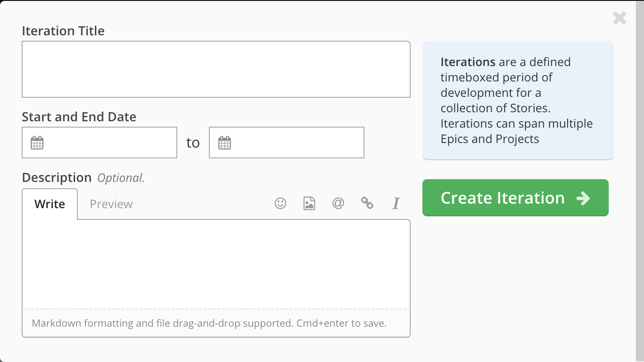Click the image upload icon
The width and height of the screenshot is (644, 362).
tap(309, 203)
